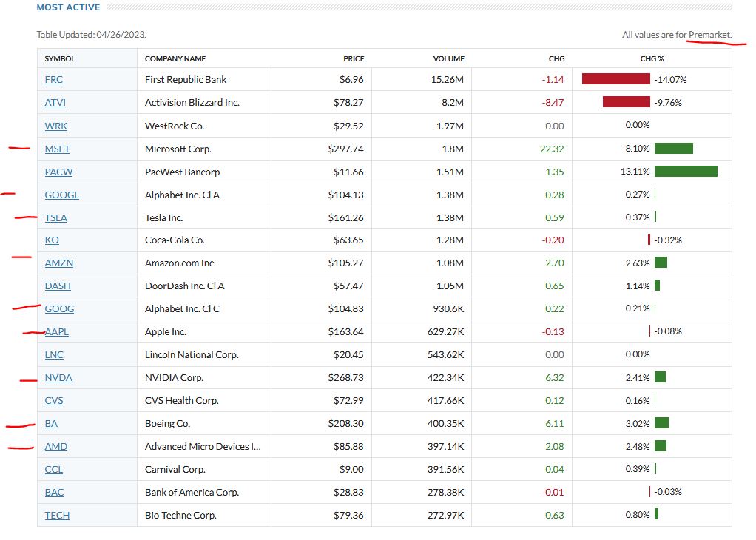Select the PACW ticker link

58,172
